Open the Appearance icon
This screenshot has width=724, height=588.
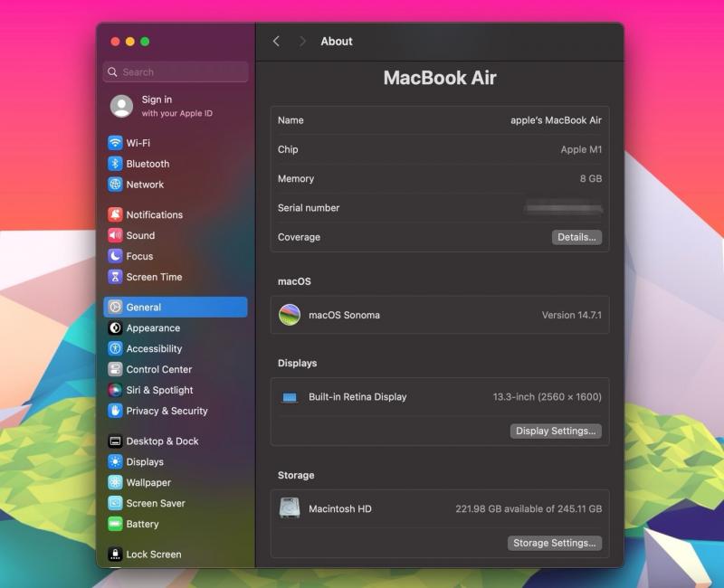tap(115, 327)
